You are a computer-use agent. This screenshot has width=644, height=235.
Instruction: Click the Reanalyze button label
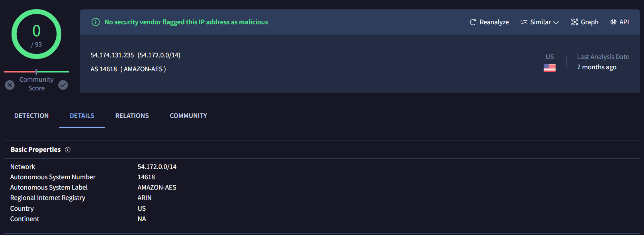coord(494,22)
